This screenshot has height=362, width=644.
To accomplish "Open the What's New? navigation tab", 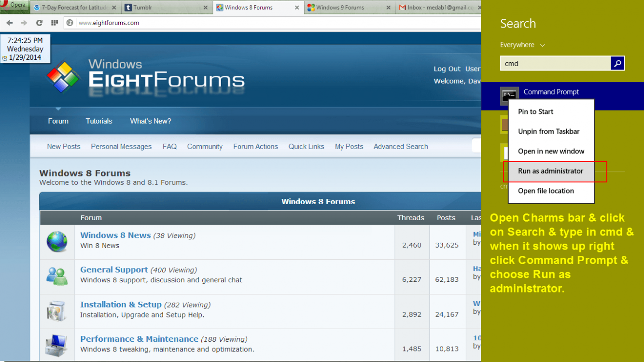I will pos(151,121).
